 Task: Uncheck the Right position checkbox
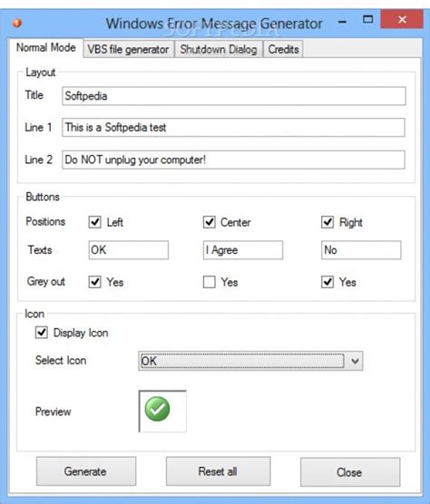(327, 222)
